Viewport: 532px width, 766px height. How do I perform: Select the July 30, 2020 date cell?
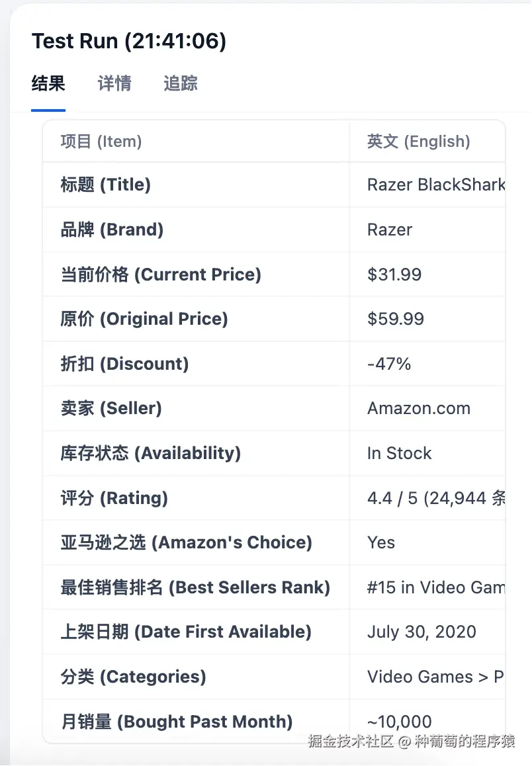click(x=421, y=632)
